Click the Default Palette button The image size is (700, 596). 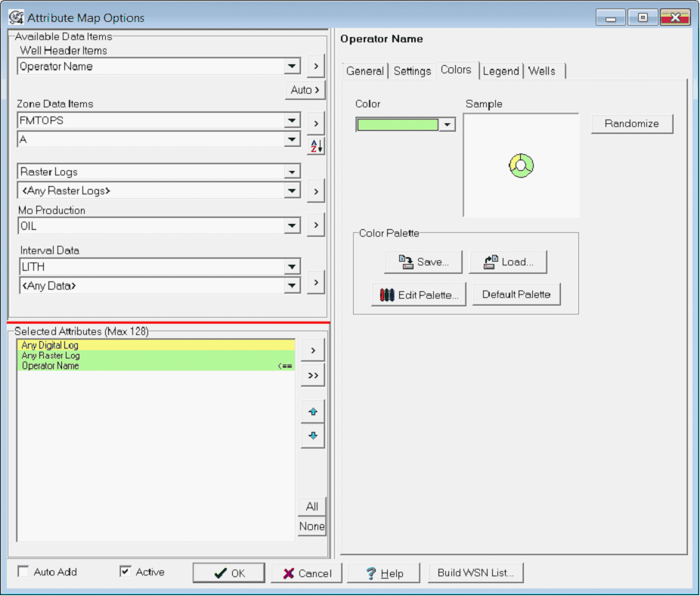click(516, 294)
